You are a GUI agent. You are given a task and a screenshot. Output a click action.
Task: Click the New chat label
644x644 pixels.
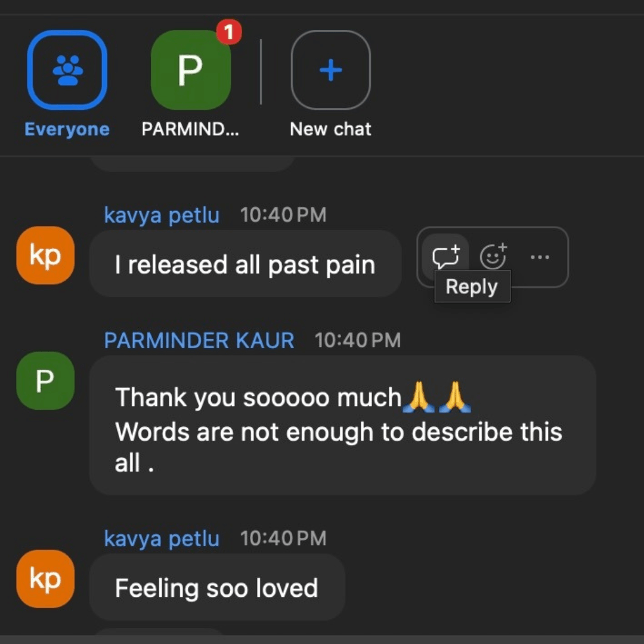point(330,129)
